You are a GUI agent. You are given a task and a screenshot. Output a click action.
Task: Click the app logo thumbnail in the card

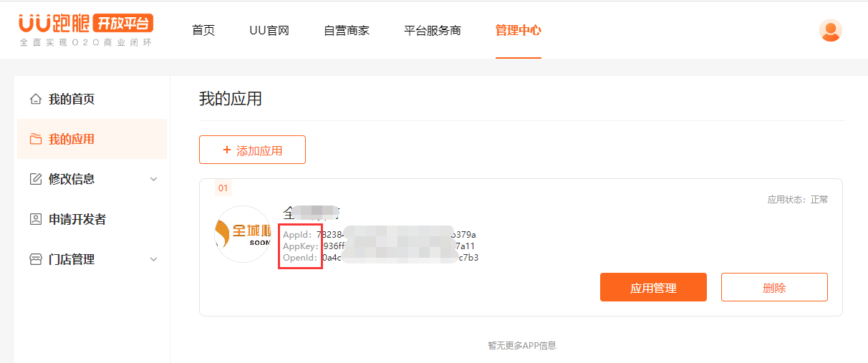[243, 234]
